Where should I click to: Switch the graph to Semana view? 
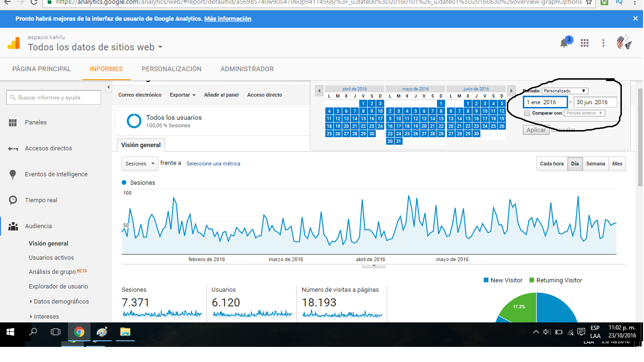595,164
